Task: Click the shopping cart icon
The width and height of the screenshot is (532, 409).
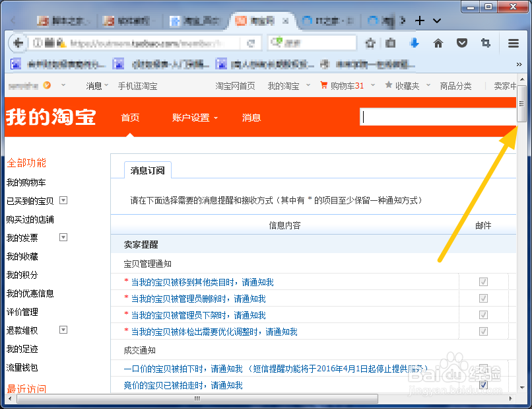Action: point(324,85)
